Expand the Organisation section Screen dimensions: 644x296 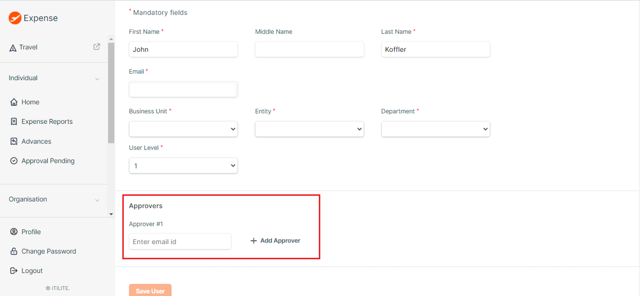coord(97,200)
